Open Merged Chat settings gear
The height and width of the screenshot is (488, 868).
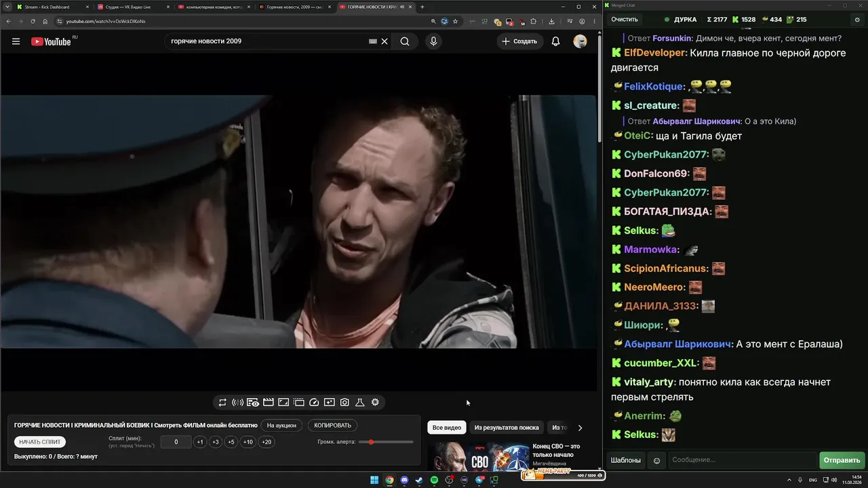(x=857, y=20)
